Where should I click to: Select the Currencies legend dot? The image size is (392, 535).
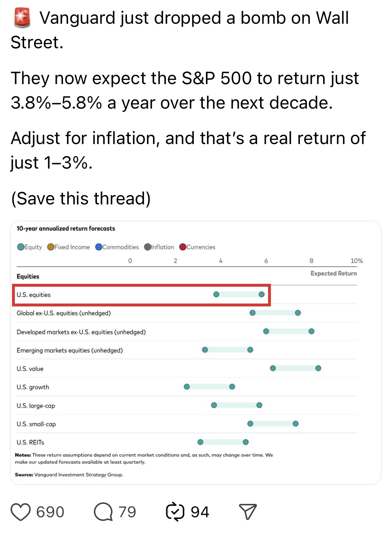183,247
